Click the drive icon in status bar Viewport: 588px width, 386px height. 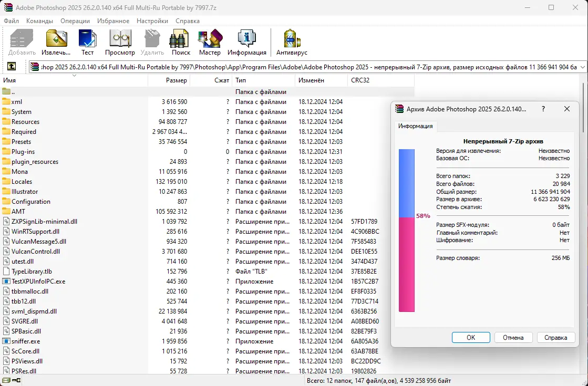pyautogui.click(x=6, y=380)
